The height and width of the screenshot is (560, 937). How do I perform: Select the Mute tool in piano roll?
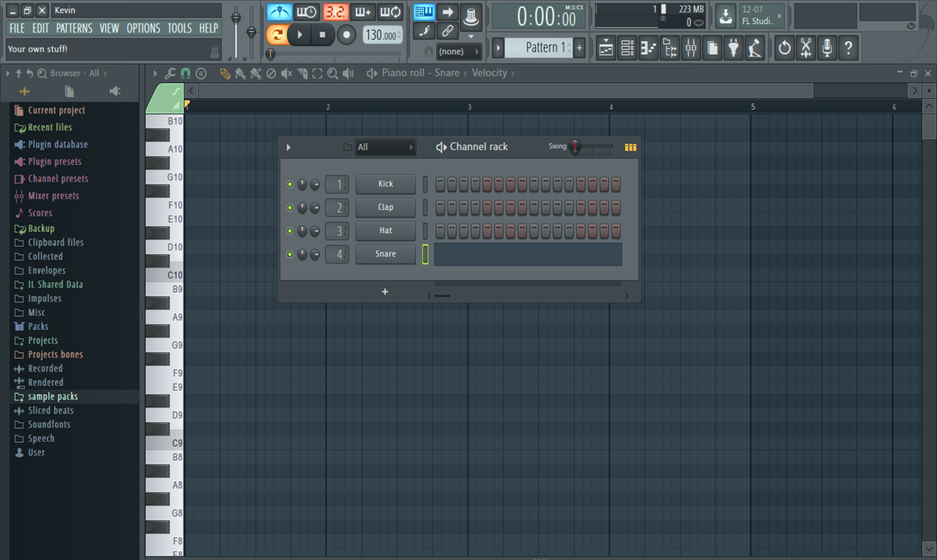287,73
